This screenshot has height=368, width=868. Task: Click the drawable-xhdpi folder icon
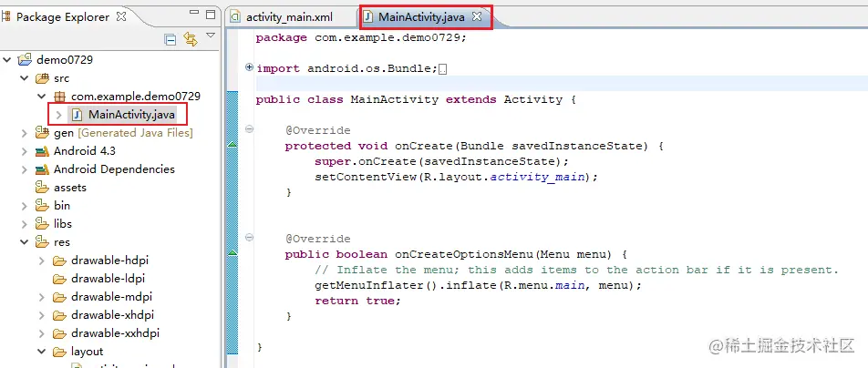click(x=60, y=315)
